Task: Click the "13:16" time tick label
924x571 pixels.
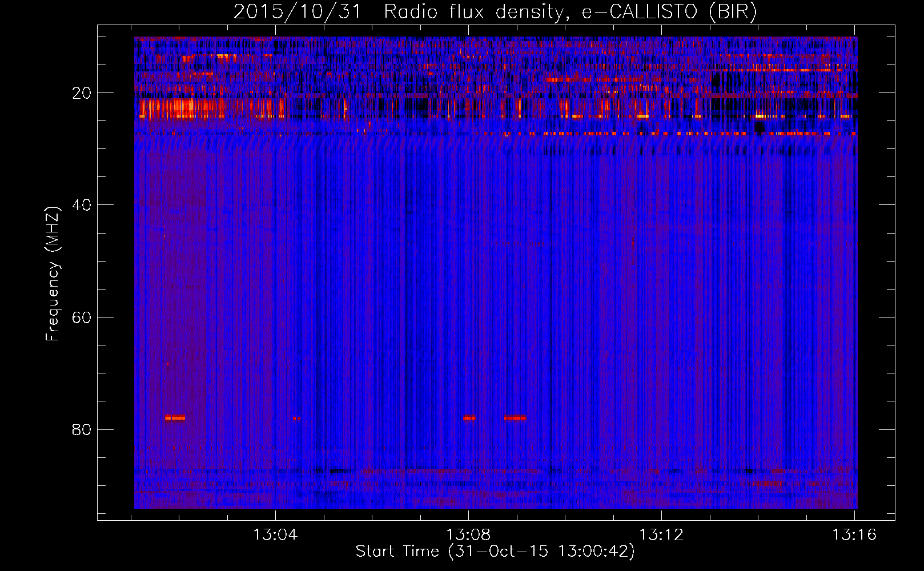Action: pos(854,535)
